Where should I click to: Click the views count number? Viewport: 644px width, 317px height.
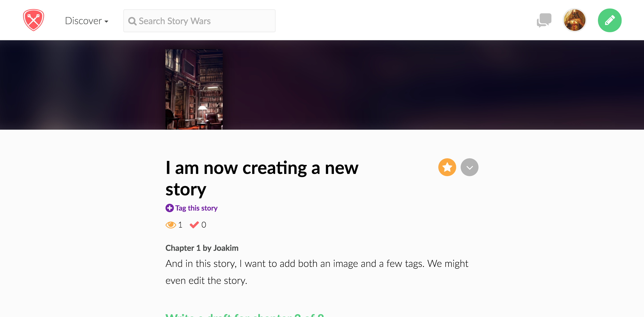click(x=180, y=225)
